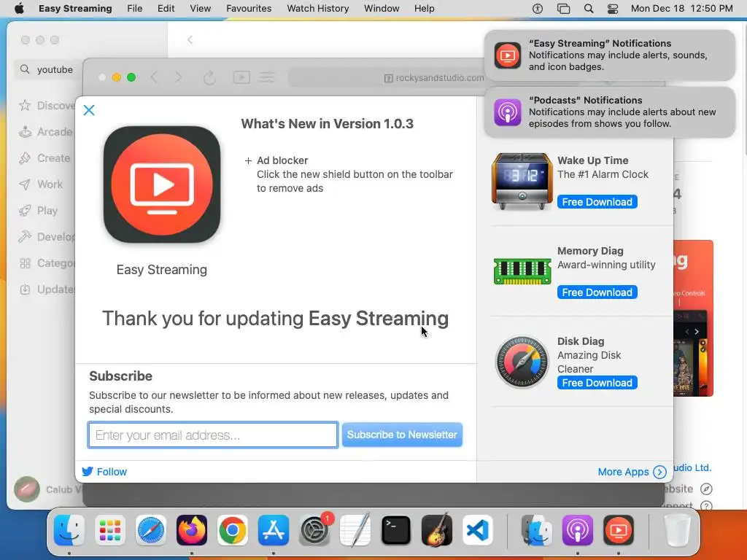Open Safari from the Dock
This screenshot has height=560, width=747.
point(151,530)
